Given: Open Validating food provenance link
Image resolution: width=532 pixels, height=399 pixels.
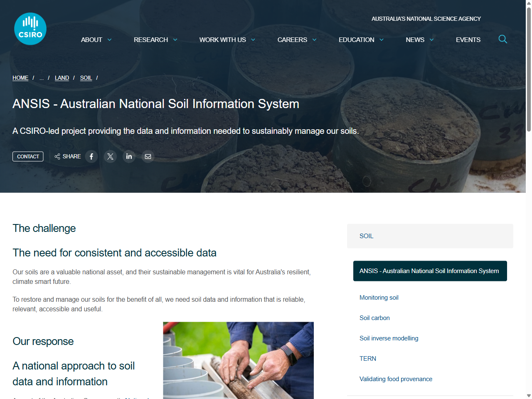Looking at the screenshot, I should [396, 379].
